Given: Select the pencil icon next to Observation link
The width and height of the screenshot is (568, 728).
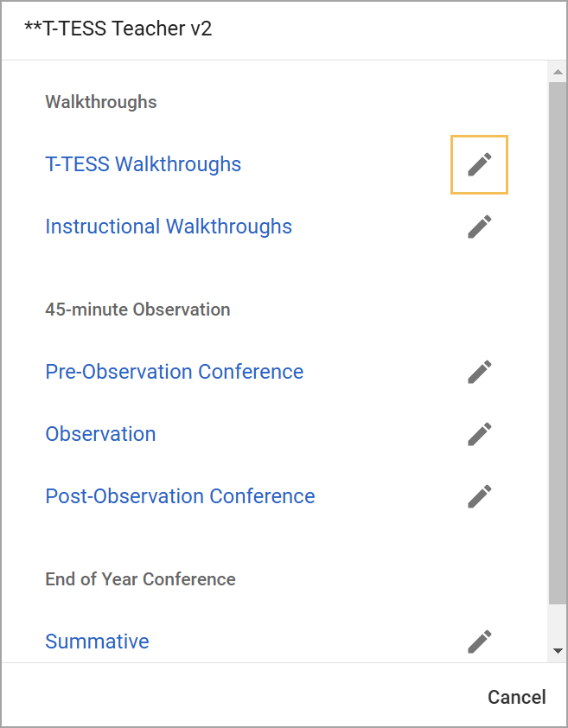Looking at the screenshot, I should pyautogui.click(x=479, y=434).
